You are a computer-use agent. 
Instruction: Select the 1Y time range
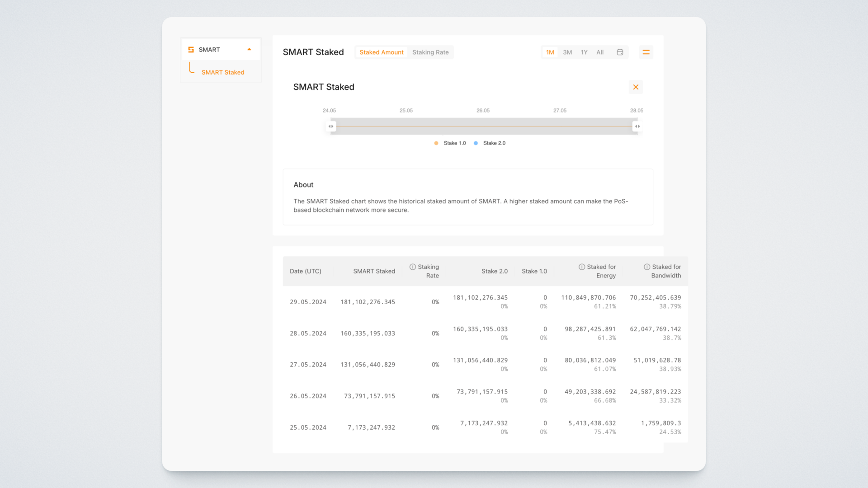(x=584, y=52)
